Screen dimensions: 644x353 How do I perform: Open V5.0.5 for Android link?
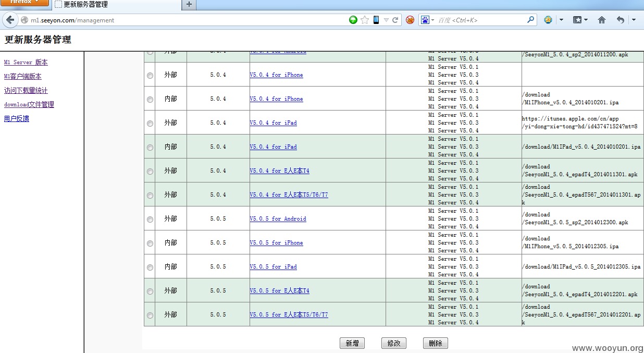pyautogui.click(x=278, y=218)
